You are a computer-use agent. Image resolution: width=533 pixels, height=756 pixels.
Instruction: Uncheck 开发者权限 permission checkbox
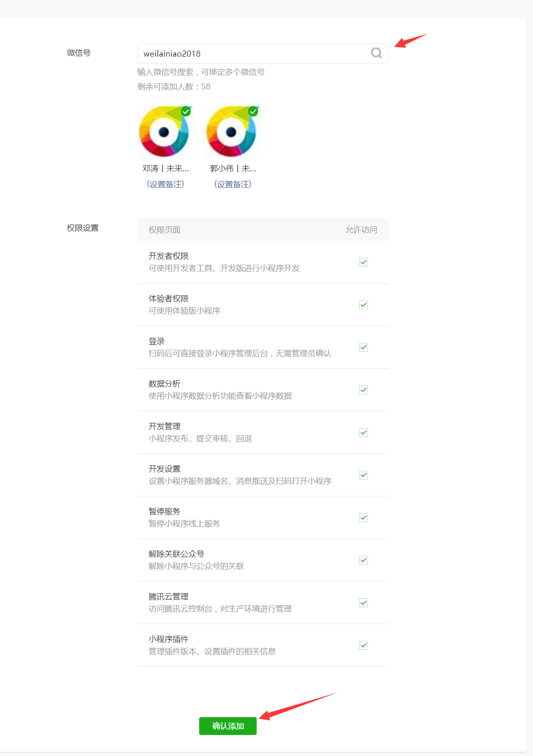363,262
